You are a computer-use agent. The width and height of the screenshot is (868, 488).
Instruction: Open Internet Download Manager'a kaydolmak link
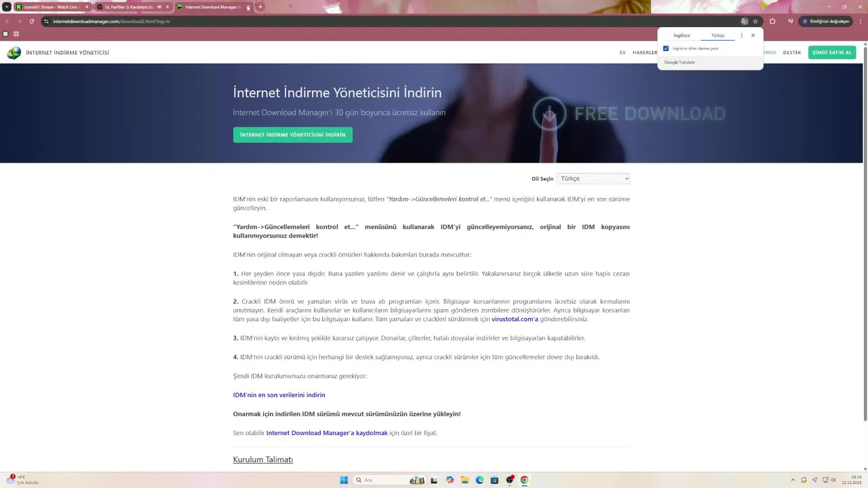[x=327, y=432]
